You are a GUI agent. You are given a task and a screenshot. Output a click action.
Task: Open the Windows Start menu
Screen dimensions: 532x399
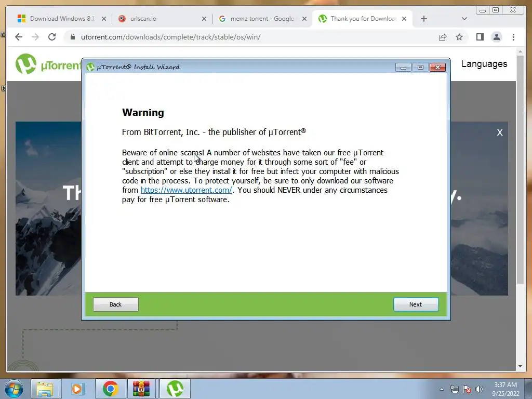(x=14, y=389)
